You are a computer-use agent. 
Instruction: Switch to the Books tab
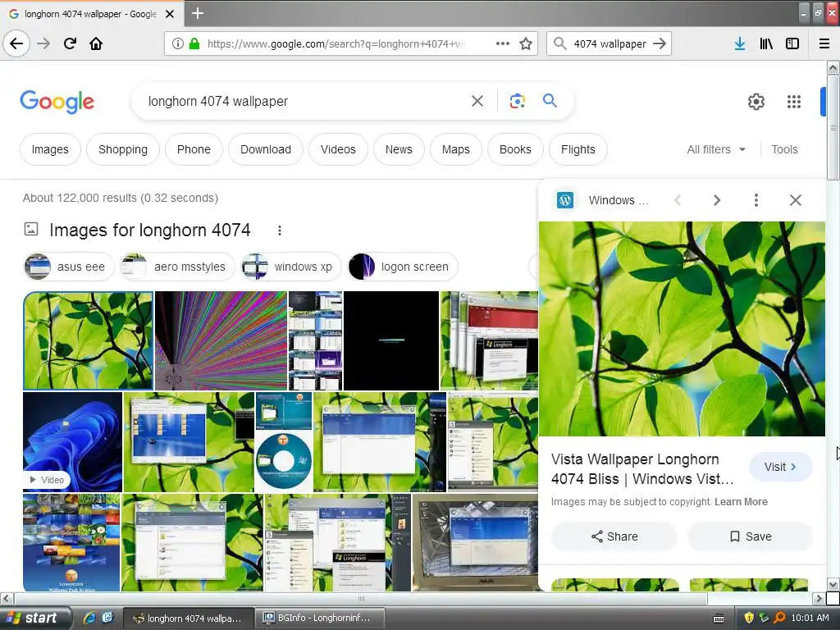pos(515,149)
